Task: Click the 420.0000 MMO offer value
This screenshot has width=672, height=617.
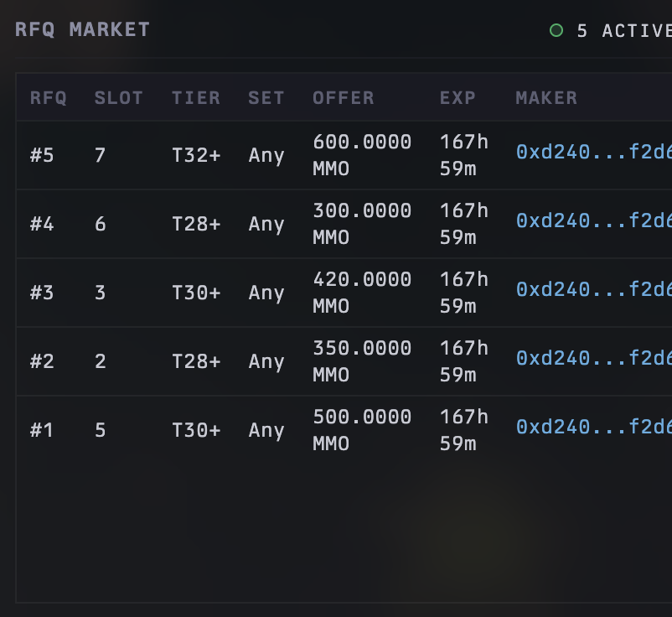Action: [x=362, y=293]
